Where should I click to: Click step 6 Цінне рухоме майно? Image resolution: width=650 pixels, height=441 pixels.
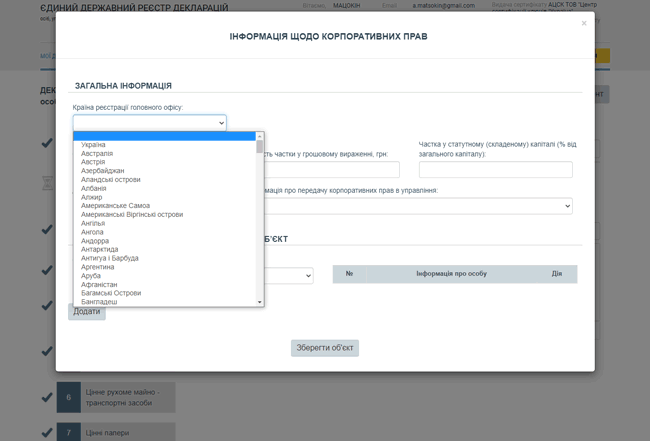coord(127,397)
